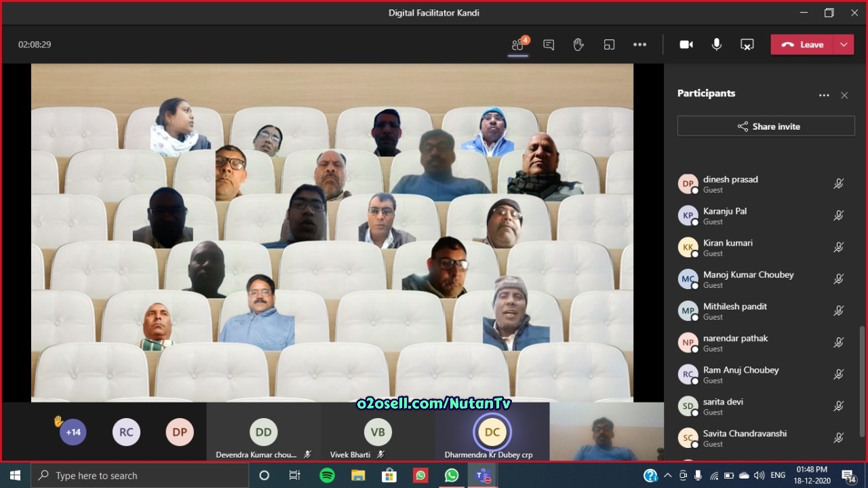
Task: Open breakout rooms icon in toolbar
Action: (609, 45)
